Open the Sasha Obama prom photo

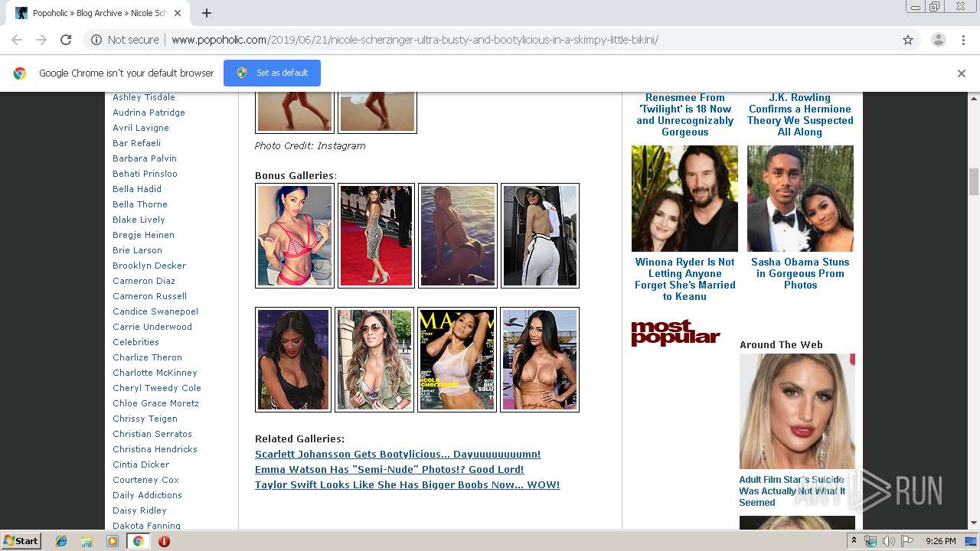800,199
